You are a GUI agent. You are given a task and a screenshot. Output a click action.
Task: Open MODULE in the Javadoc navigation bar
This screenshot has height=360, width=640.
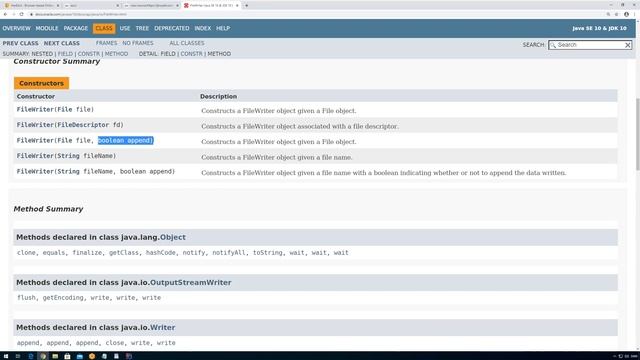click(47, 28)
